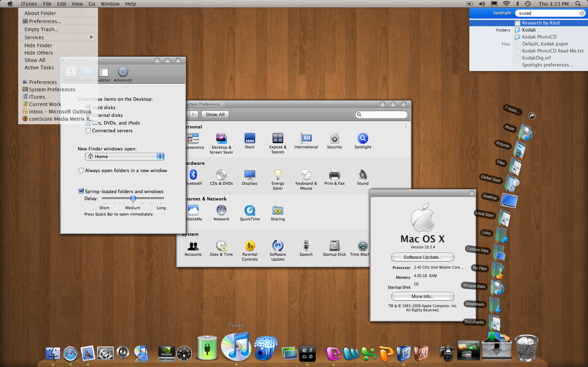The width and height of the screenshot is (588, 367).
Task: Select Active Tasks in the menu
Action: coord(39,68)
